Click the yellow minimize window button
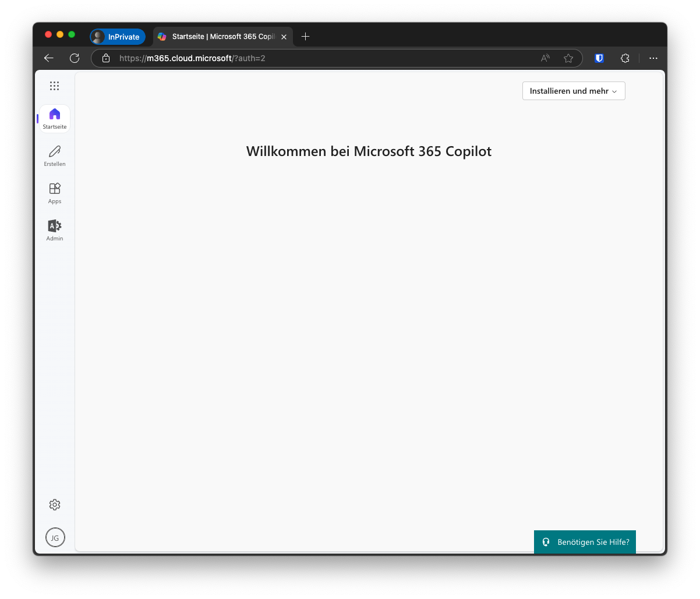 coord(60,35)
